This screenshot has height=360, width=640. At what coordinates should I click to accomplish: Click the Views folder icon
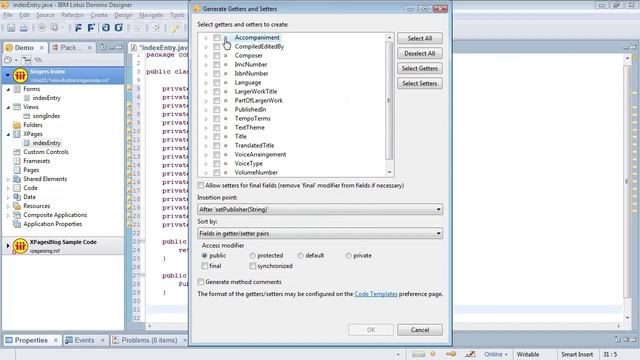pyautogui.click(x=17, y=107)
